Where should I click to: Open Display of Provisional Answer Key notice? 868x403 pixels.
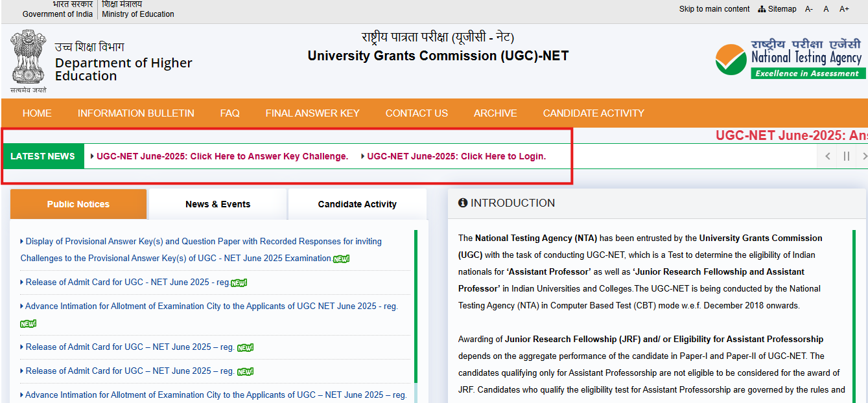tap(201, 249)
